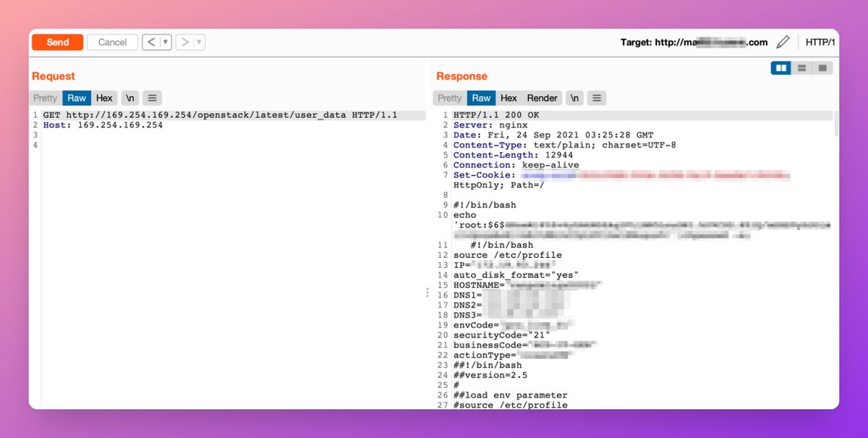The height and width of the screenshot is (438, 868).
Task: Open the back history dropdown arrow
Action: click(166, 42)
